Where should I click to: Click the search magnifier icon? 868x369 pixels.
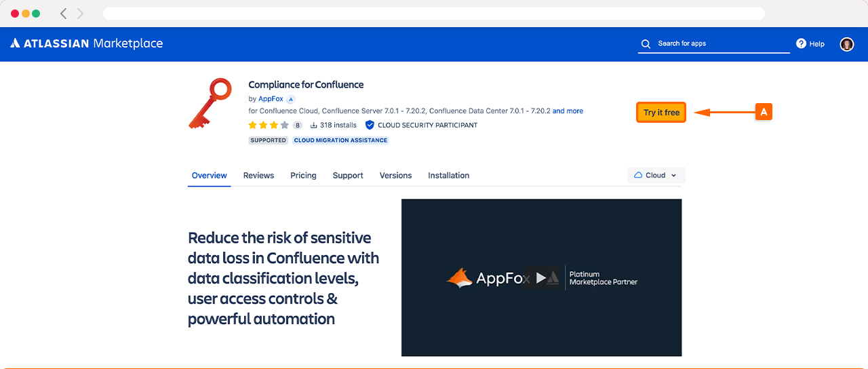[646, 44]
